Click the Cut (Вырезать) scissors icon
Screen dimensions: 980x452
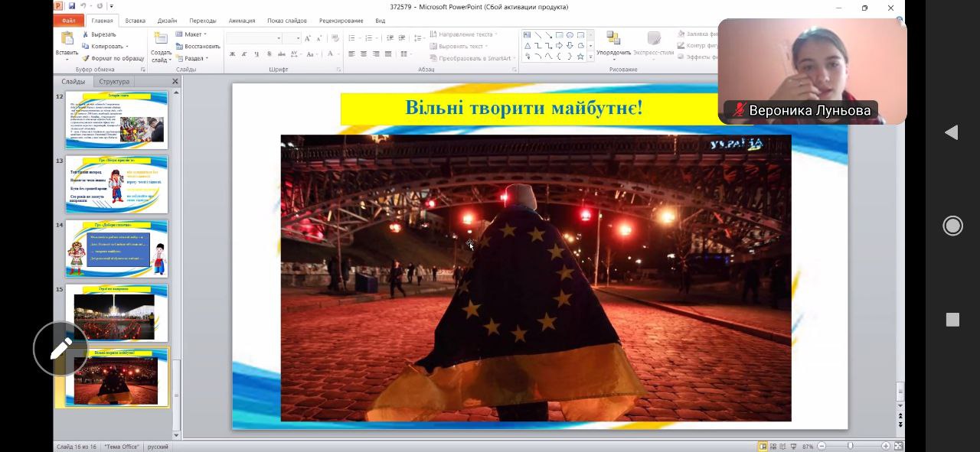85,34
